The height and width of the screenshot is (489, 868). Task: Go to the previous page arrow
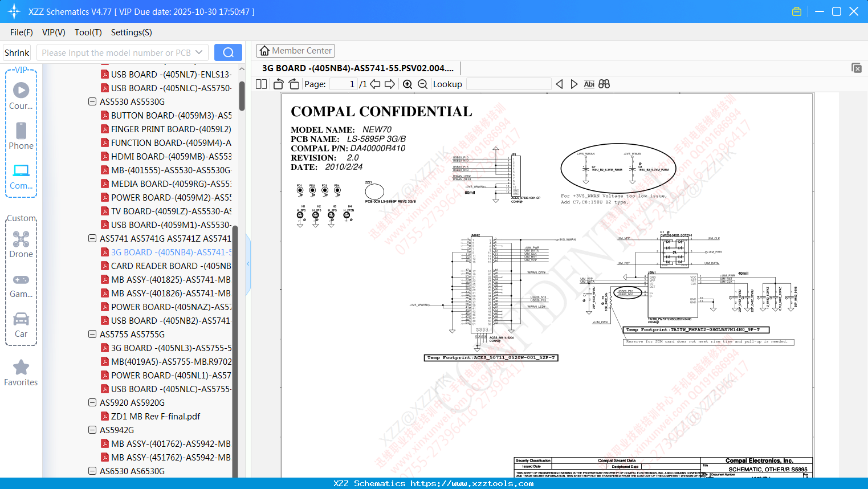375,84
